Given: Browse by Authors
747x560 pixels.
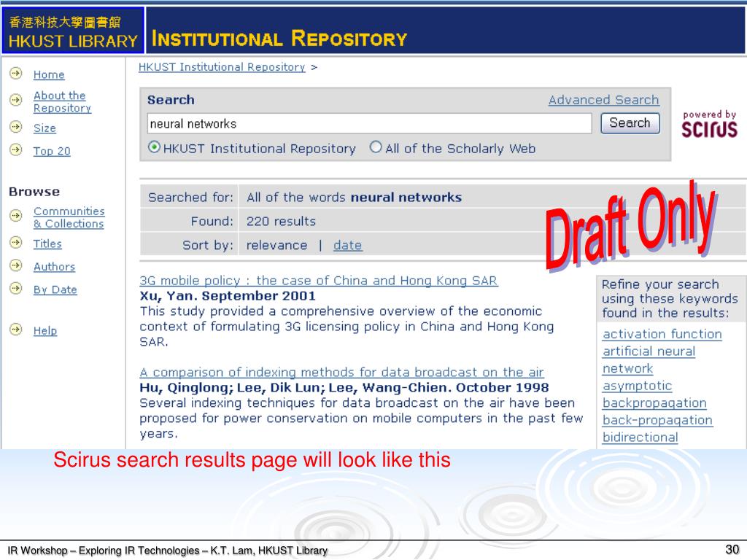Looking at the screenshot, I should pyautogui.click(x=54, y=267).
